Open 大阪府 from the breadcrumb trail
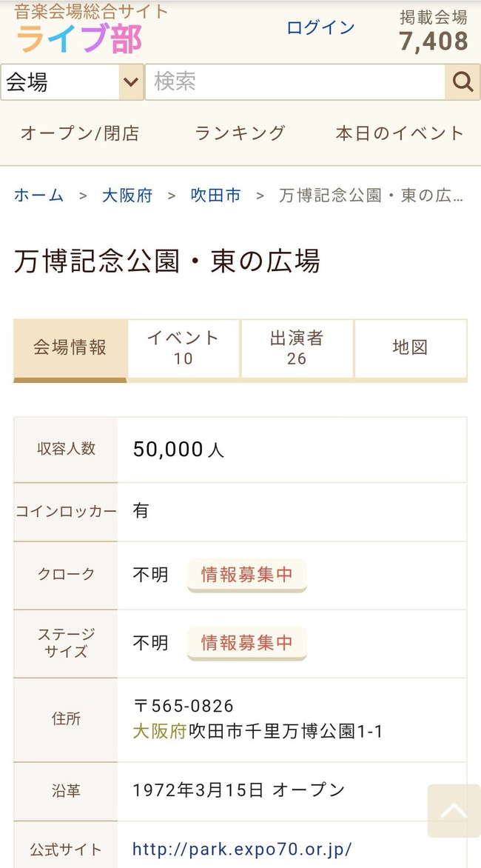 (127, 195)
